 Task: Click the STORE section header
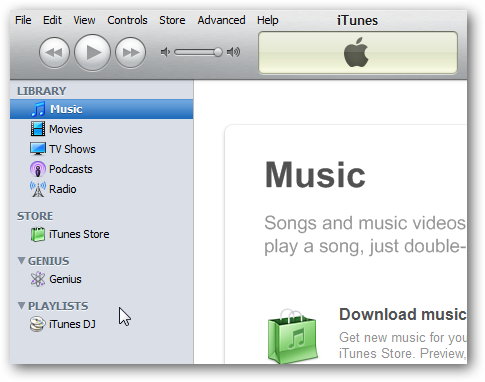(x=35, y=216)
